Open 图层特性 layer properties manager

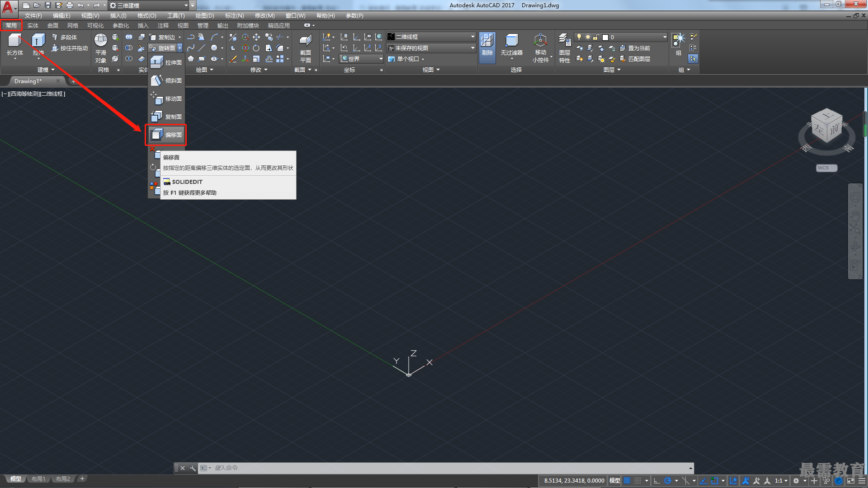(x=565, y=48)
